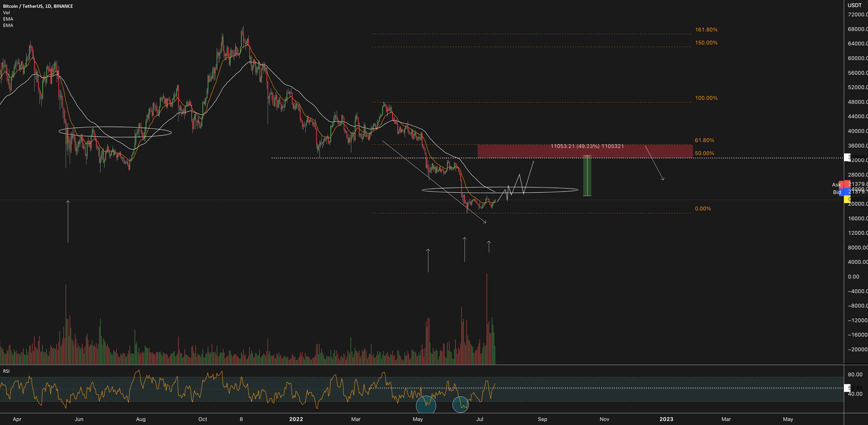Image resolution: width=868 pixels, height=425 pixels.
Task: Select the 0.00% Fibonacci level label
Action: [702, 209]
